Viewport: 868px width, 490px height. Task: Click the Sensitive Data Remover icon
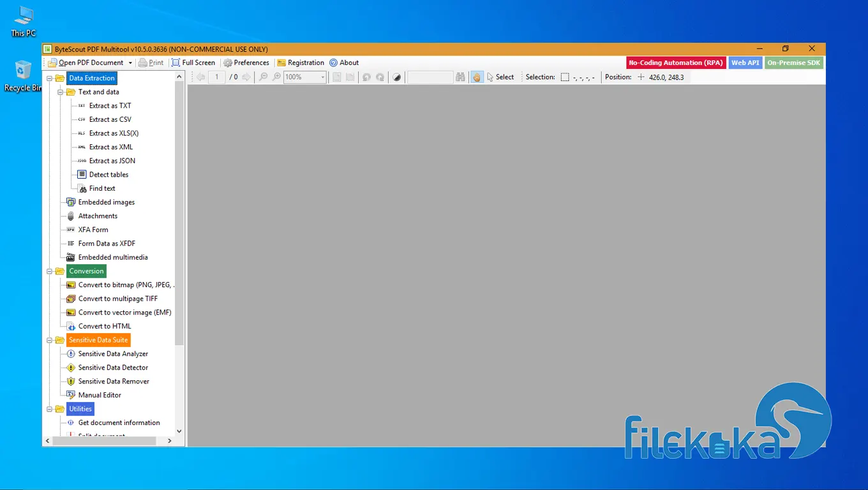(71, 382)
